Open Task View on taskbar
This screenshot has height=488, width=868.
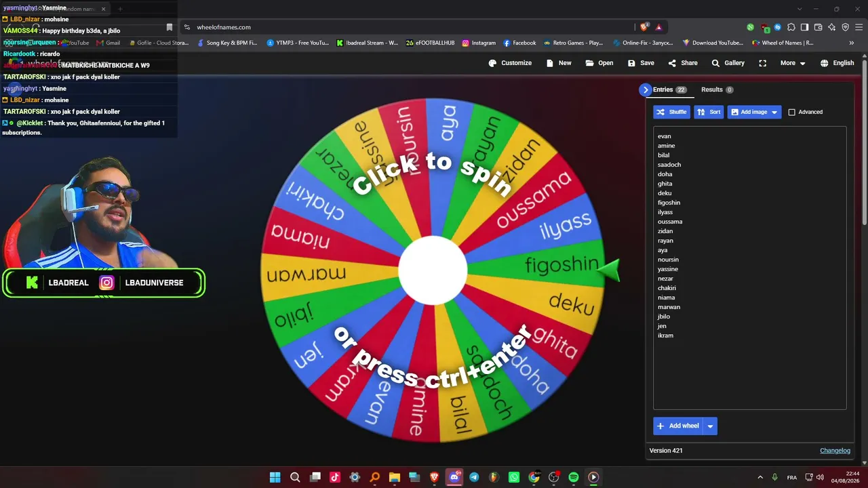point(315,477)
